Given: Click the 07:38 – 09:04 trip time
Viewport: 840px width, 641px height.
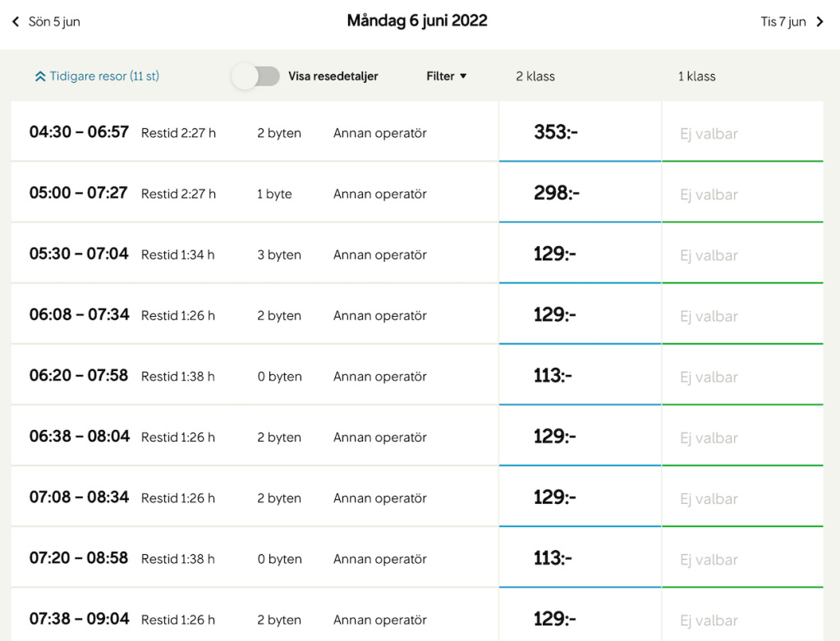Looking at the screenshot, I should click(80, 619).
